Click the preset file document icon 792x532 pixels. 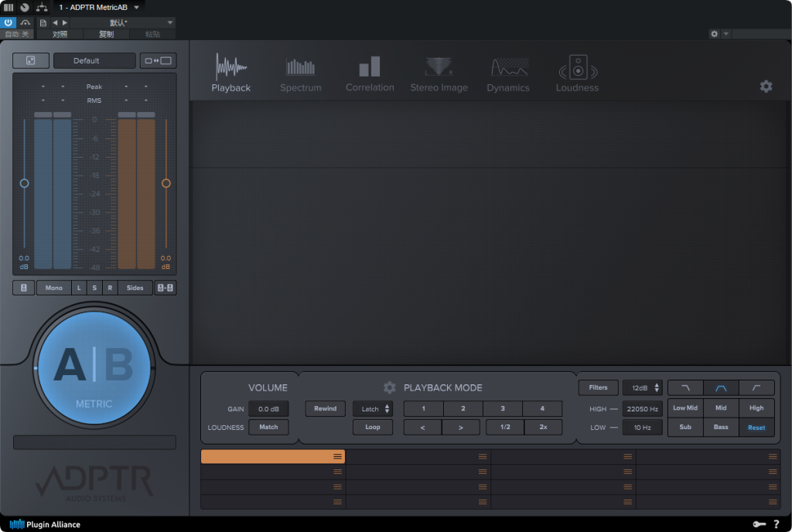pyautogui.click(x=43, y=22)
